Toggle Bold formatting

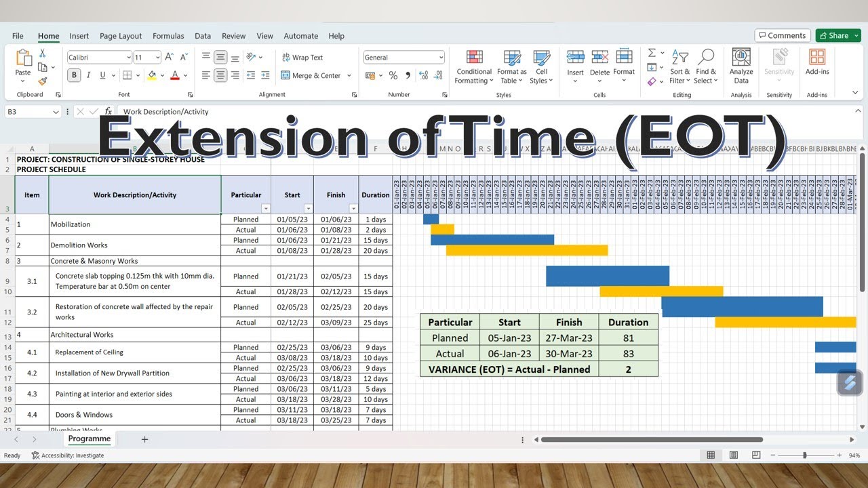[x=74, y=75]
